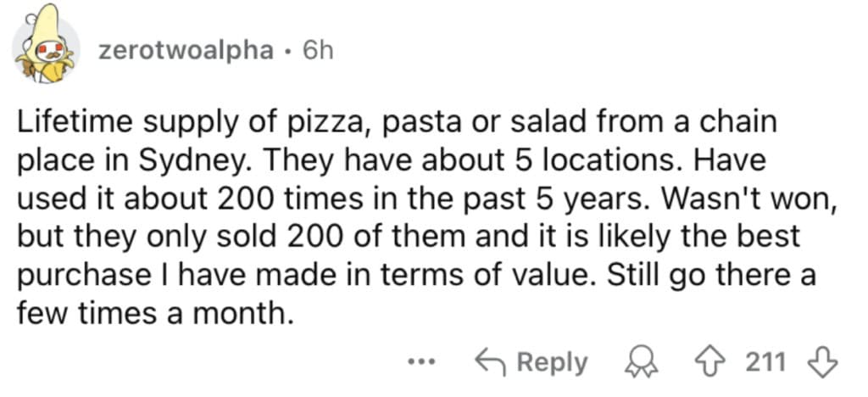Click the text few times a month
The height and width of the screenshot is (397, 868).
(x=154, y=315)
